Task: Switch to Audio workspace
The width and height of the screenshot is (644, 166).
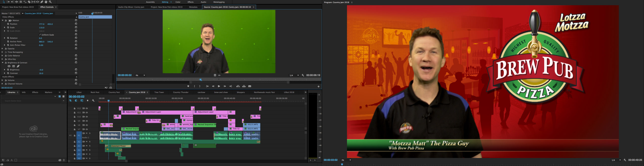Action: click(204, 2)
